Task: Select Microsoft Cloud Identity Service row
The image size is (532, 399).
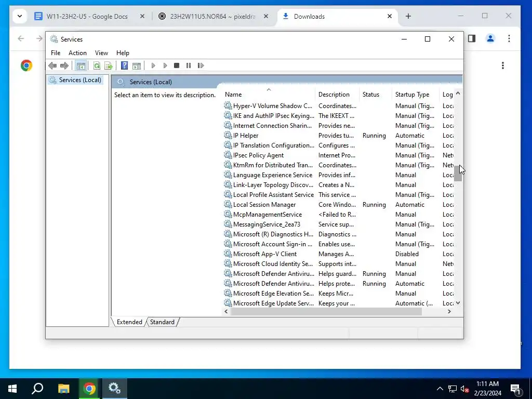Action: tap(339, 263)
